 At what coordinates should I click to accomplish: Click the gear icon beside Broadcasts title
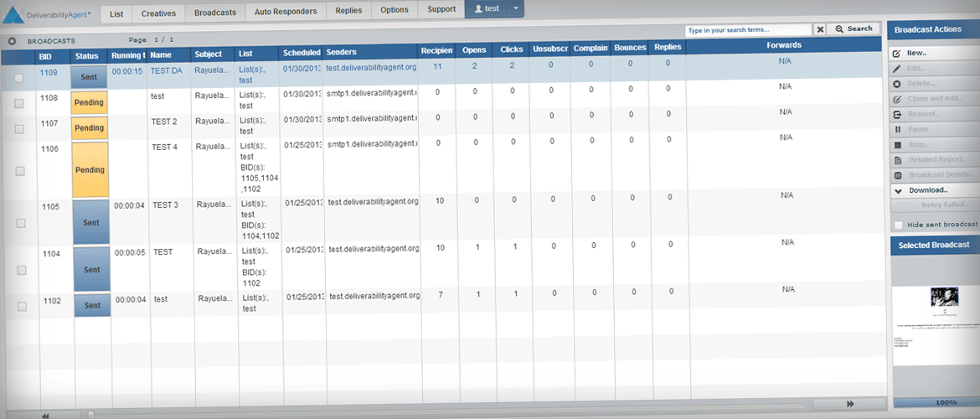coord(12,40)
